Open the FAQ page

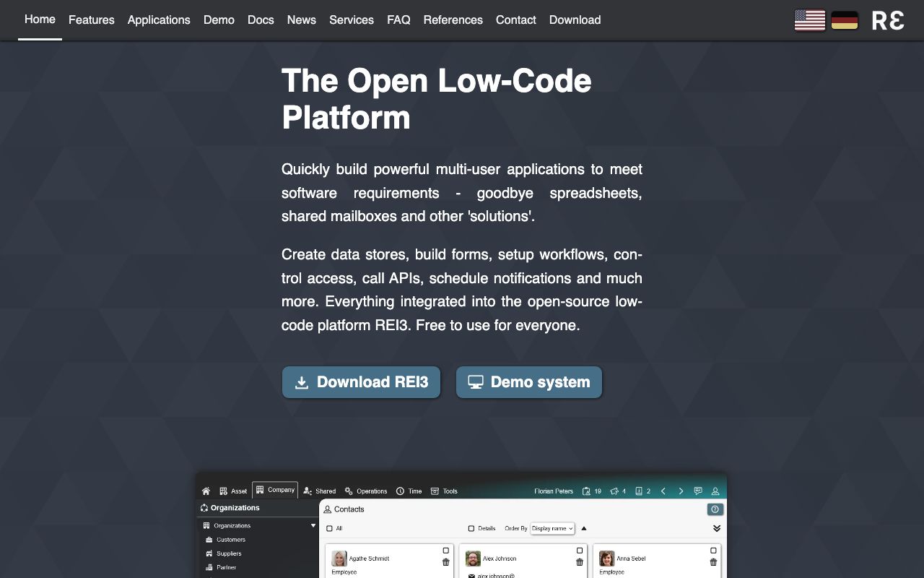pyautogui.click(x=398, y=20)
